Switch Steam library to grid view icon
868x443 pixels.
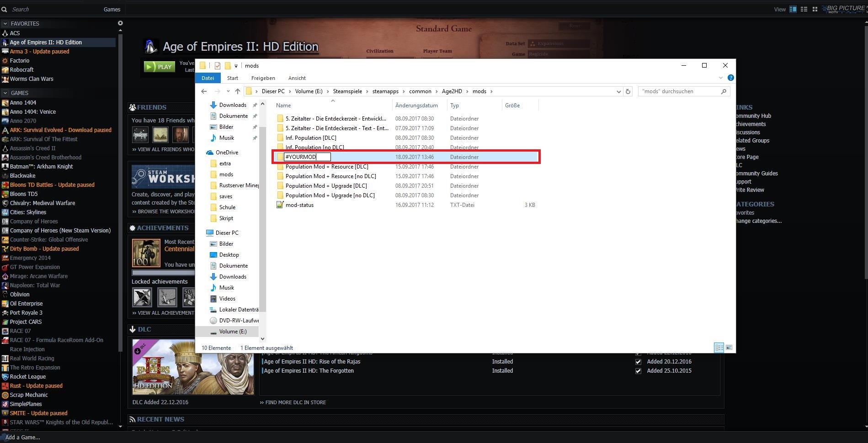(x=815, y=9)
